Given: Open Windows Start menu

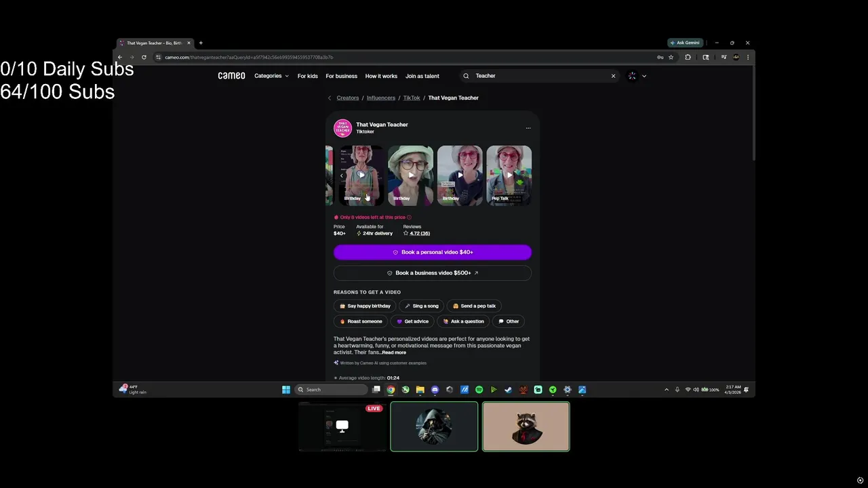Looking at the screenshot, I should (286, 390).
